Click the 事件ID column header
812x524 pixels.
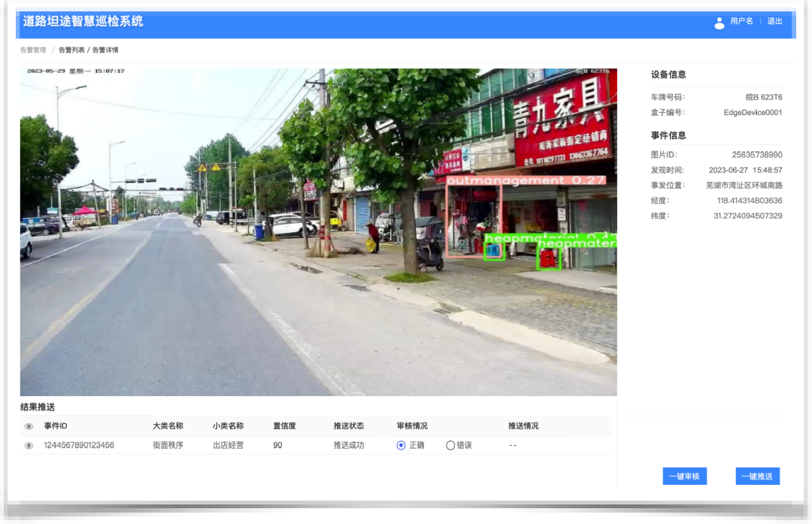56,426
